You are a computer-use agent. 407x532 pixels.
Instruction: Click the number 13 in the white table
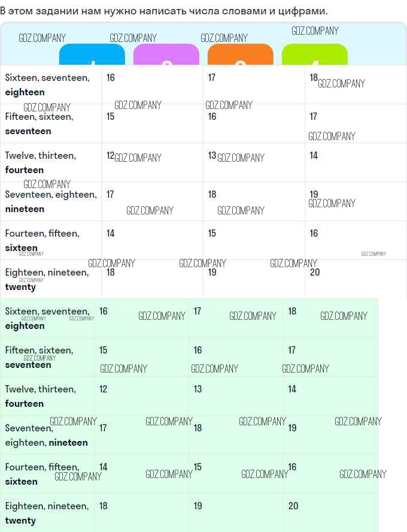(212, 156)
